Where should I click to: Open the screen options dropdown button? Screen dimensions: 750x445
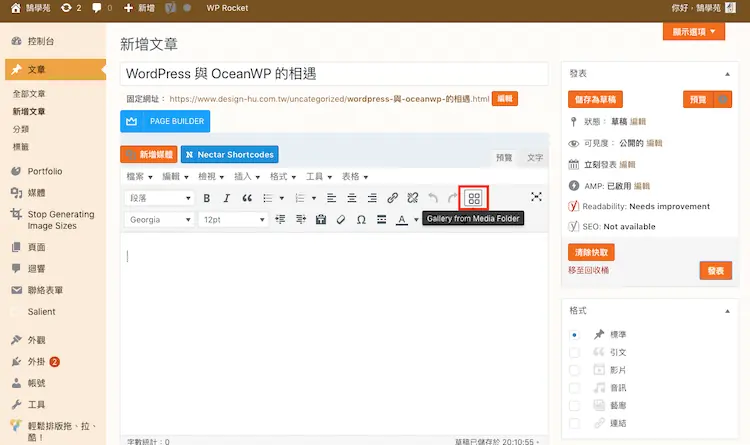tap(694, 32)
